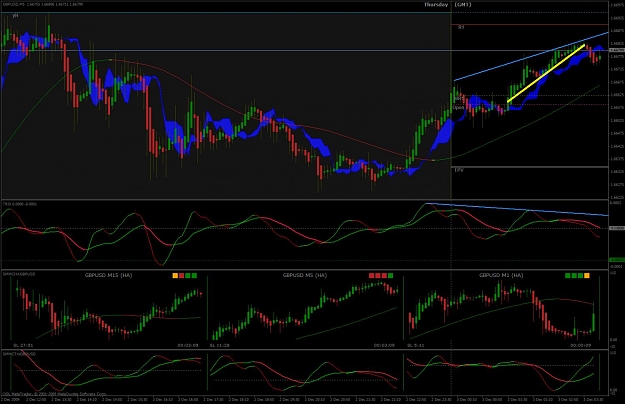The image size is (625, 404).
Task: Click the GBPUSD M15 (HA) panel title
Action: click(x=108, y=275)
